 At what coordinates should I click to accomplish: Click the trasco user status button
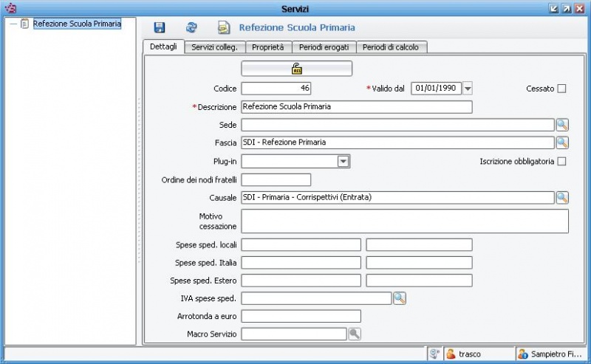470,354
